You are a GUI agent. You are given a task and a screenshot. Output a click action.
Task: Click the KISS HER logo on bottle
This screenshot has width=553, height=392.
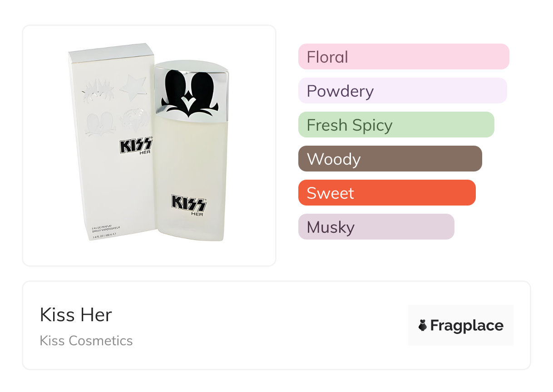189,205
